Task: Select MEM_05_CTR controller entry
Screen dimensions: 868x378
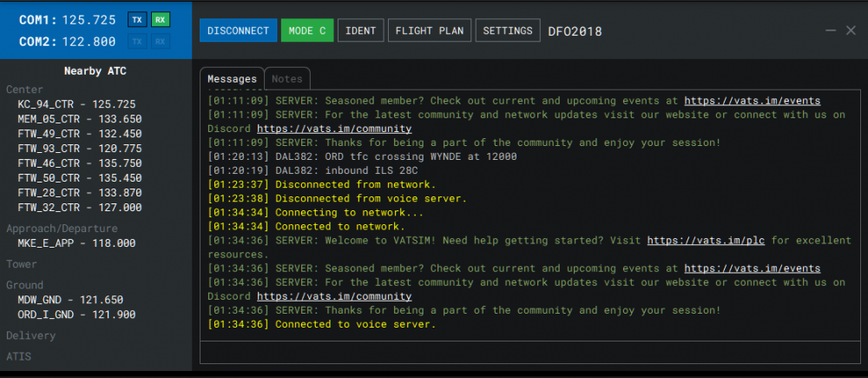Action: 79,119
